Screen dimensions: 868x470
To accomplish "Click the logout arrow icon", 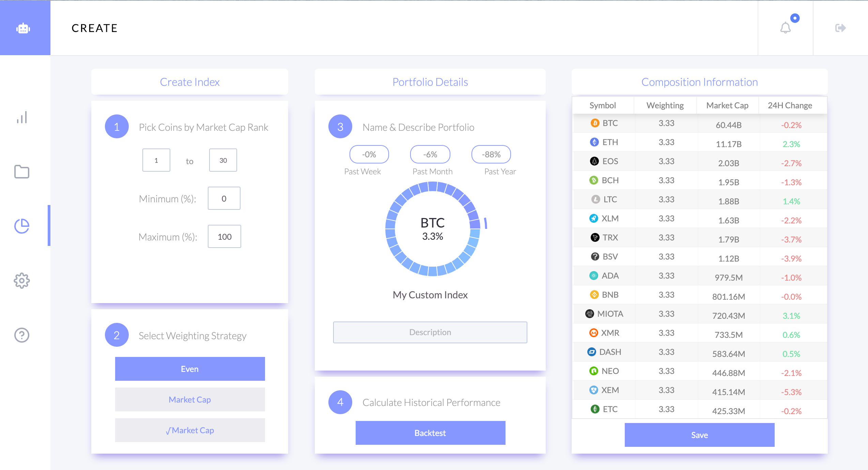I will tap(840, 28).
